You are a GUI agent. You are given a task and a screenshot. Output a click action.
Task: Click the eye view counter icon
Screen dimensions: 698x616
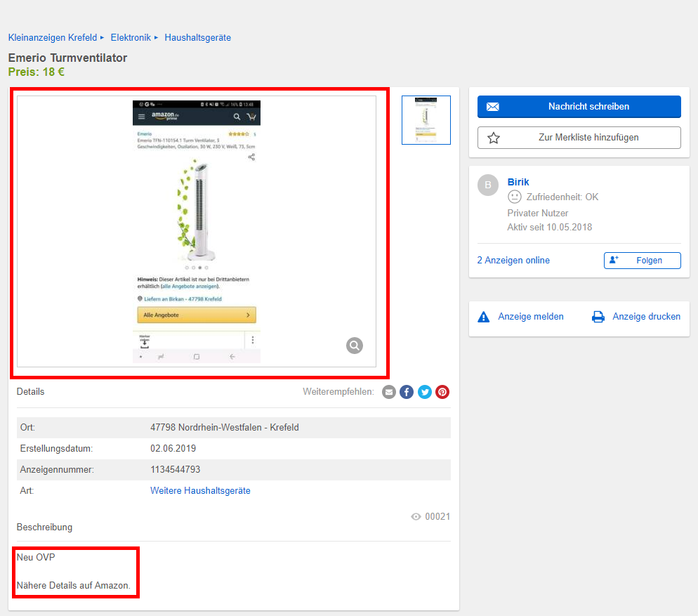tap(416, 517)
